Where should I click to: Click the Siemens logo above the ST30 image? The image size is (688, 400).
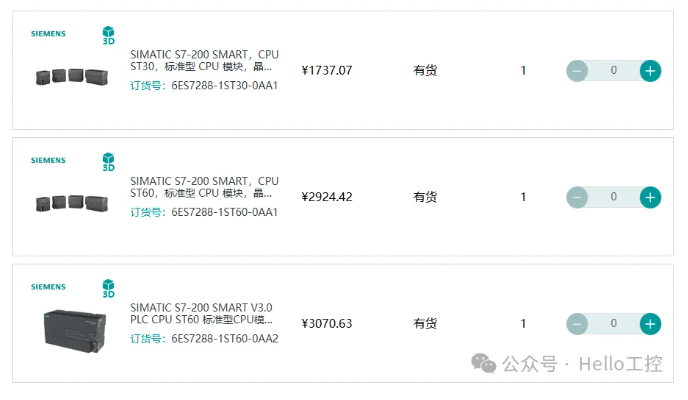48,34
